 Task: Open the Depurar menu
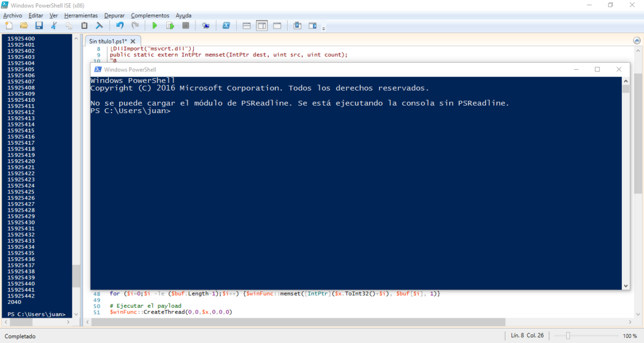[x=114, y=15]
